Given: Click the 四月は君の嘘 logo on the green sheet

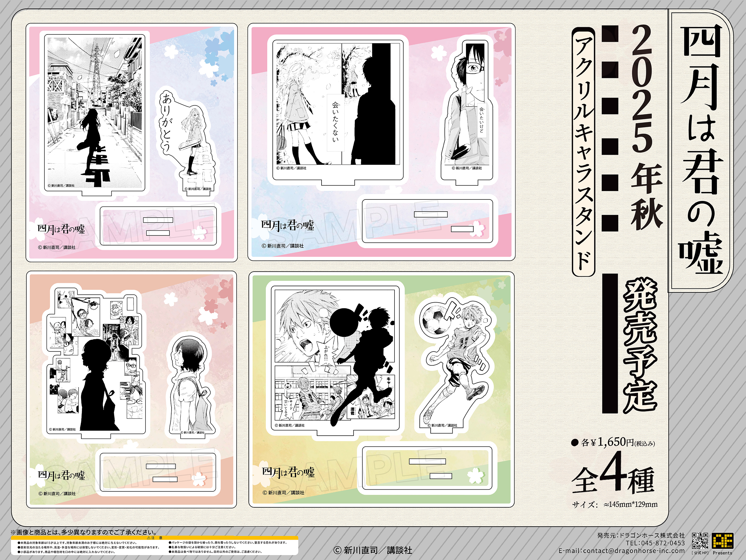Looking at the screenshot, I should point(288,472).
